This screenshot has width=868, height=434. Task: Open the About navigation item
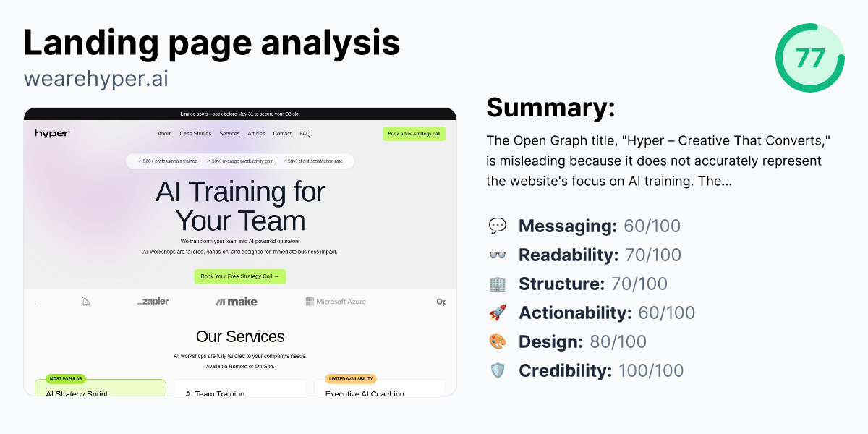[164, 133]
